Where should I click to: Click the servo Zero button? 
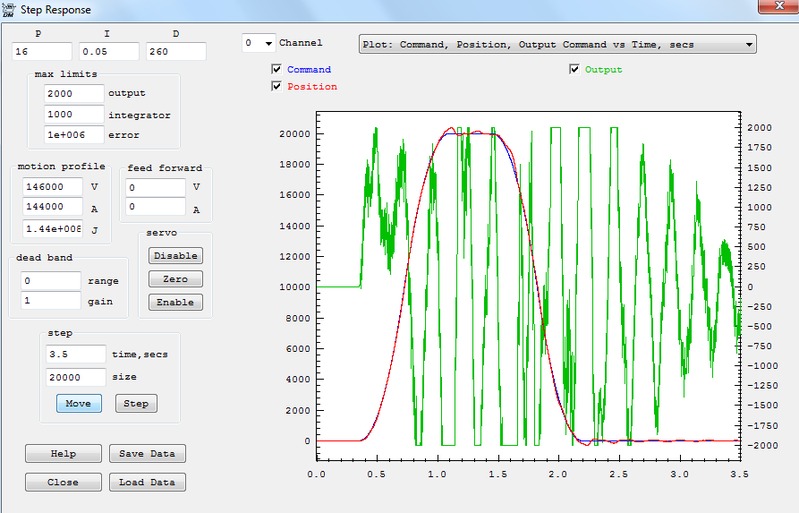[x=175, y=279]
